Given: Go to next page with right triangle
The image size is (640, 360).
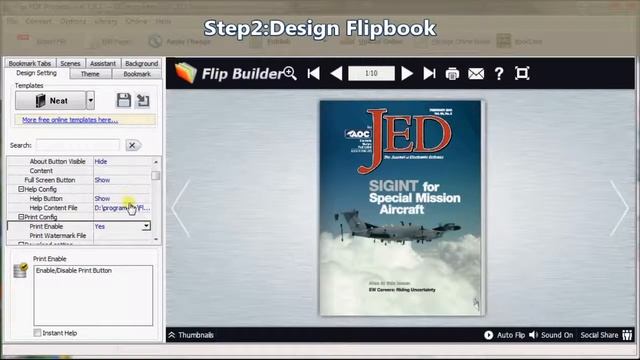Looking at the screenshot, I should tap(407, 73).
